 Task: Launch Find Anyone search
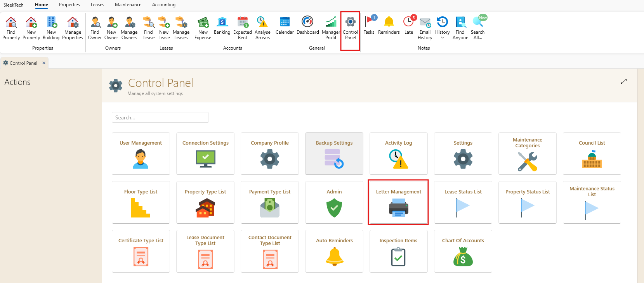point(460,28)
